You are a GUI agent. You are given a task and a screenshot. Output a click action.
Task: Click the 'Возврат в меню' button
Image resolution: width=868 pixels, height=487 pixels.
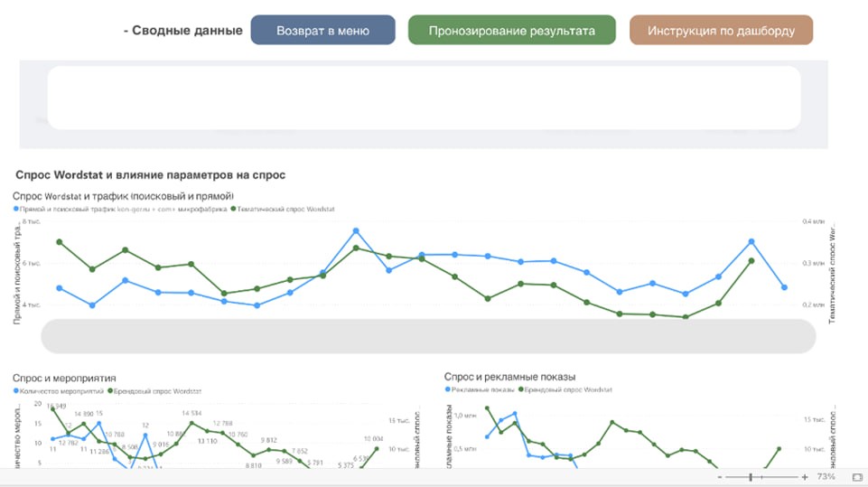(x=322, y=30)
